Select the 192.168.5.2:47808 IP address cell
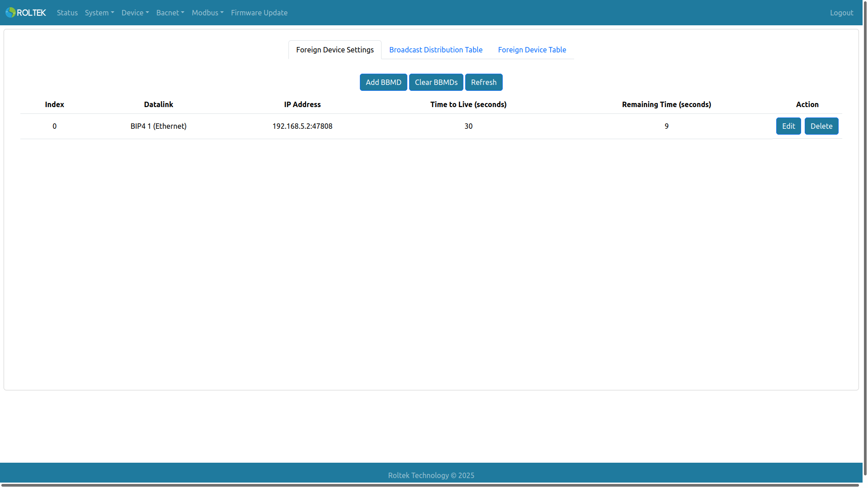 [x=302, y=126]
